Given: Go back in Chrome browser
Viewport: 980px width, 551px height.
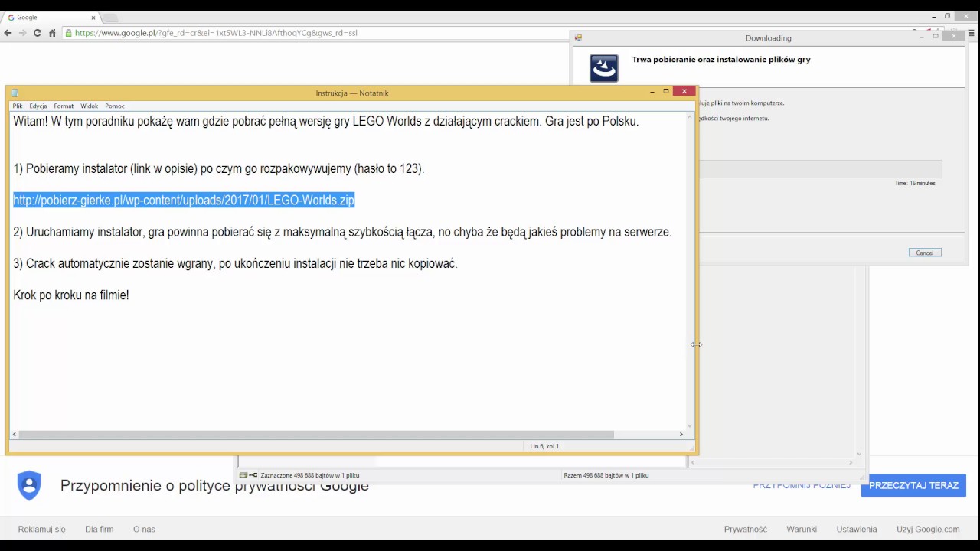Looking at the screenshot, I should (x=8, y=33).
